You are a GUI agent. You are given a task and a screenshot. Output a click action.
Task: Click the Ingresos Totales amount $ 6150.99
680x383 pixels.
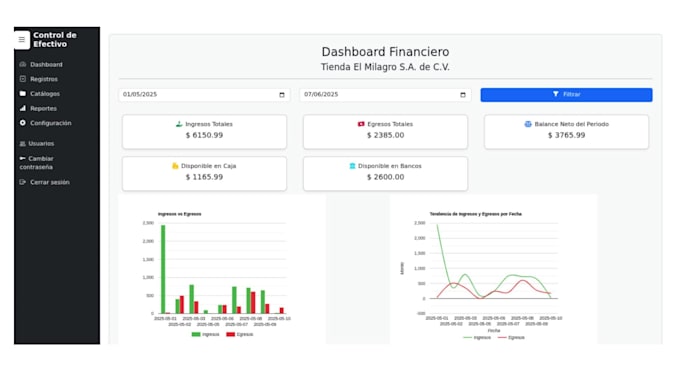click(204, 135)
